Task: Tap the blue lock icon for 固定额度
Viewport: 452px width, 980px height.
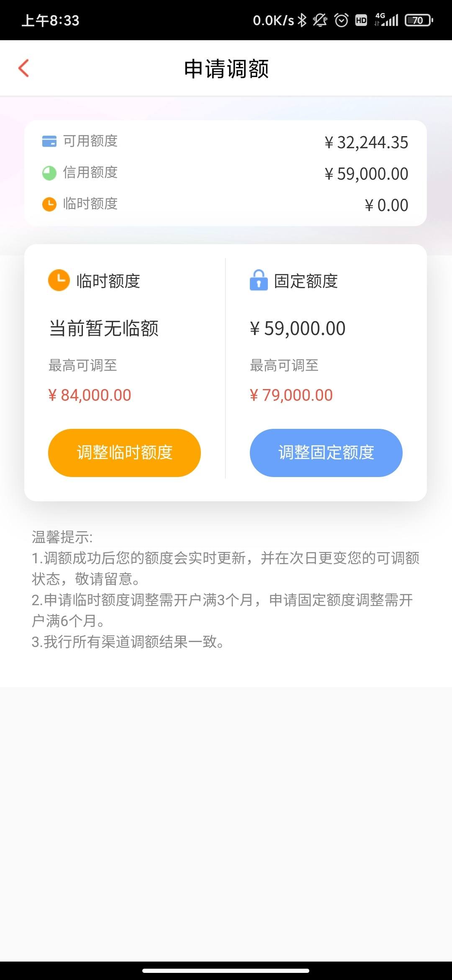Action: (x=259, y=280)
